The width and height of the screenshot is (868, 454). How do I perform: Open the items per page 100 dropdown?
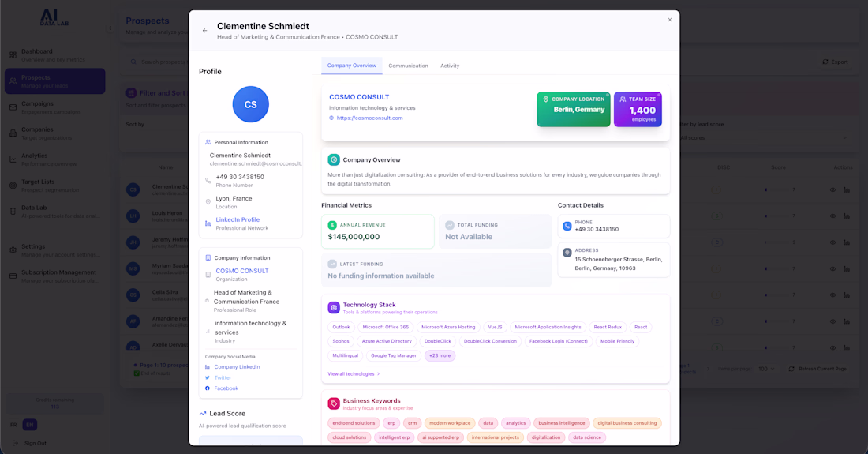[x=767, y=369]
